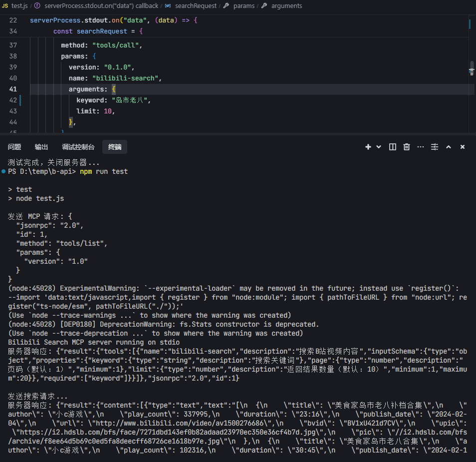Open the launch profile dropdown next to plus

[x=379, y=147]
